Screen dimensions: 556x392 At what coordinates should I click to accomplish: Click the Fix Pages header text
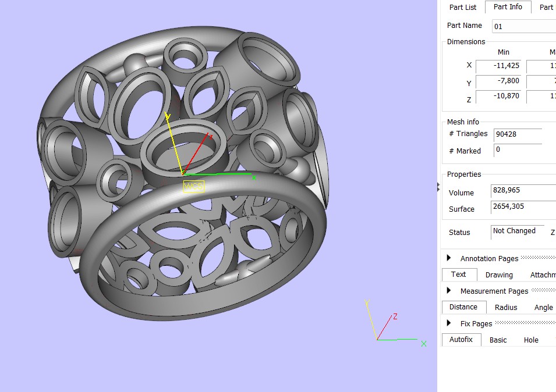(476, 323)
